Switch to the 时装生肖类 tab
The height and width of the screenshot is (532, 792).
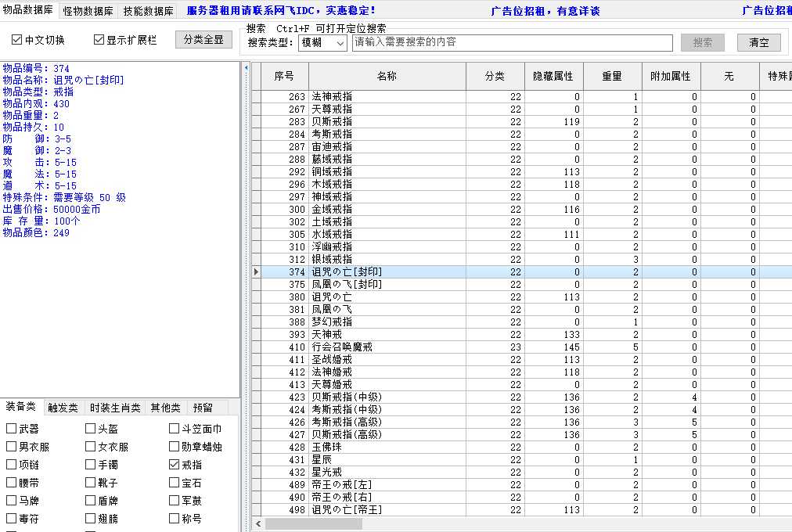(x=115, y=408)
